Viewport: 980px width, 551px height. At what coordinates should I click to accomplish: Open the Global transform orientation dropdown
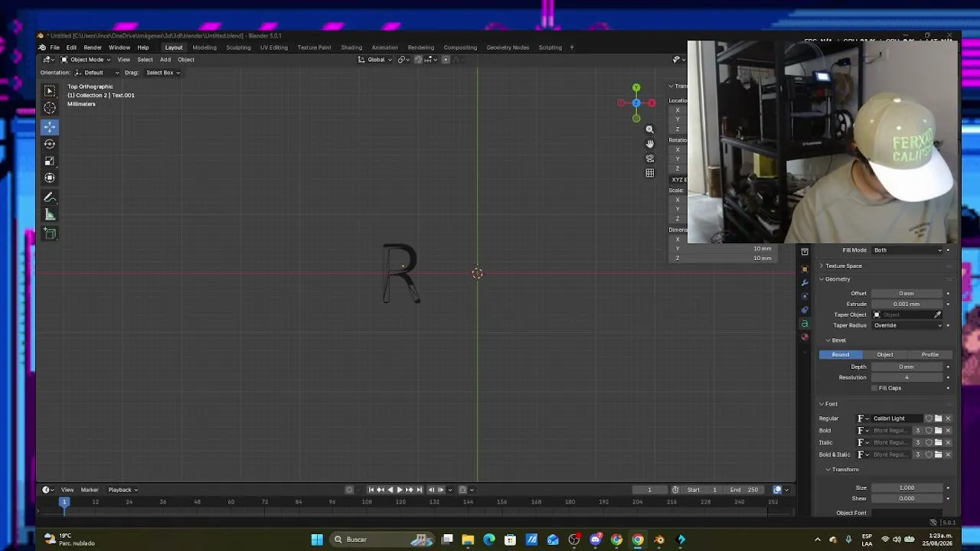pos(375,60)
